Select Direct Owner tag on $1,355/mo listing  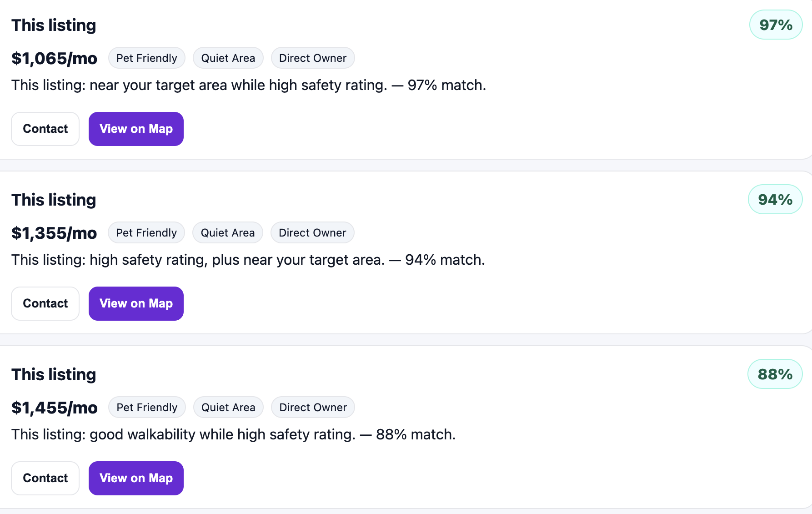(x=312, y=233)
